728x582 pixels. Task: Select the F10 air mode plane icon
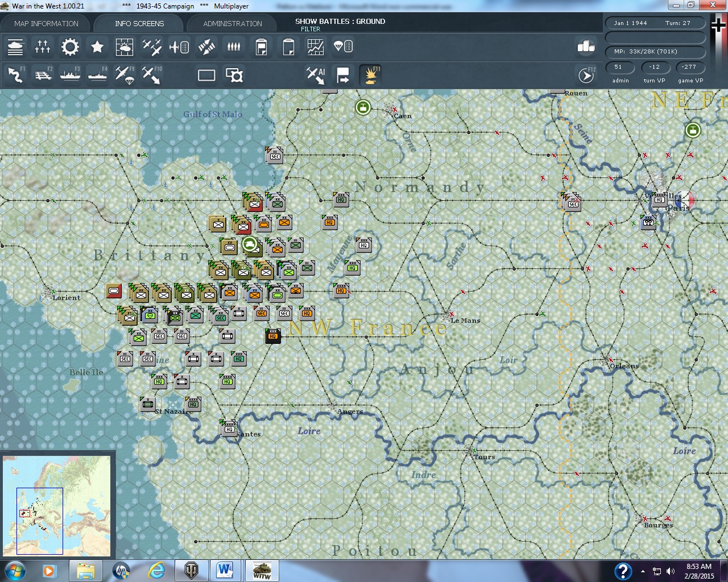152,75
